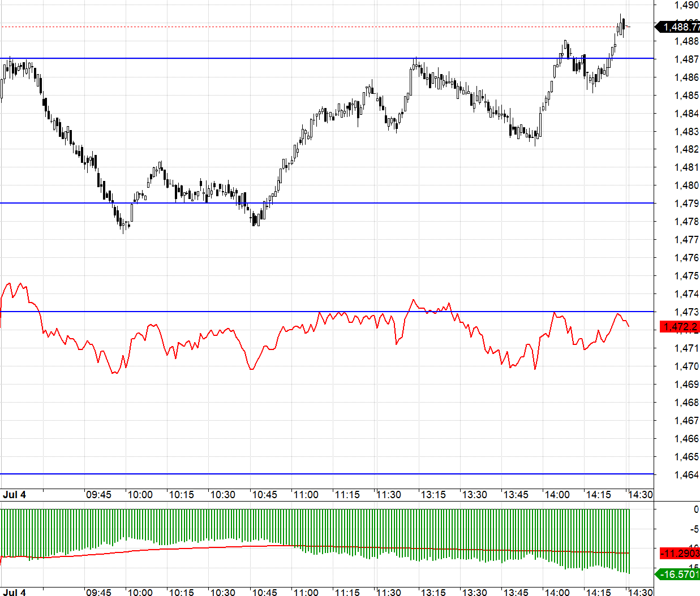Click the 1,476 price scale label
Viewport: 700px width, 596px height.
click(x=686, y=258)
